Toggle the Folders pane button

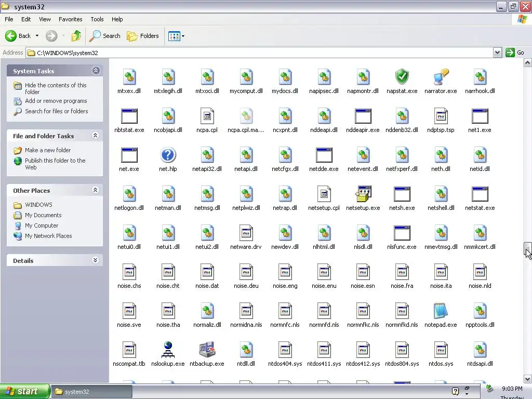click(x=142, y=36)
